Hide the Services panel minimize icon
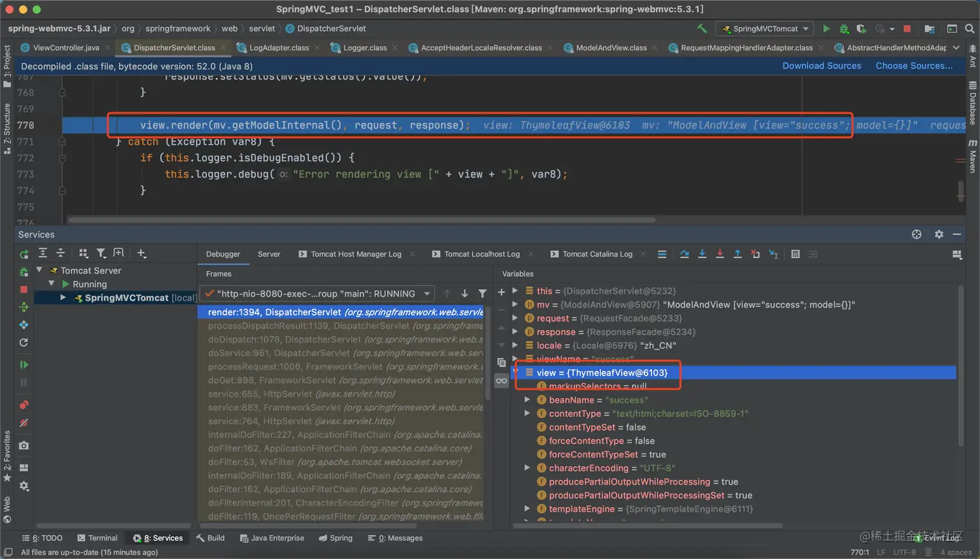Viewport: 980px width, 559px height. tap(957, 234)
